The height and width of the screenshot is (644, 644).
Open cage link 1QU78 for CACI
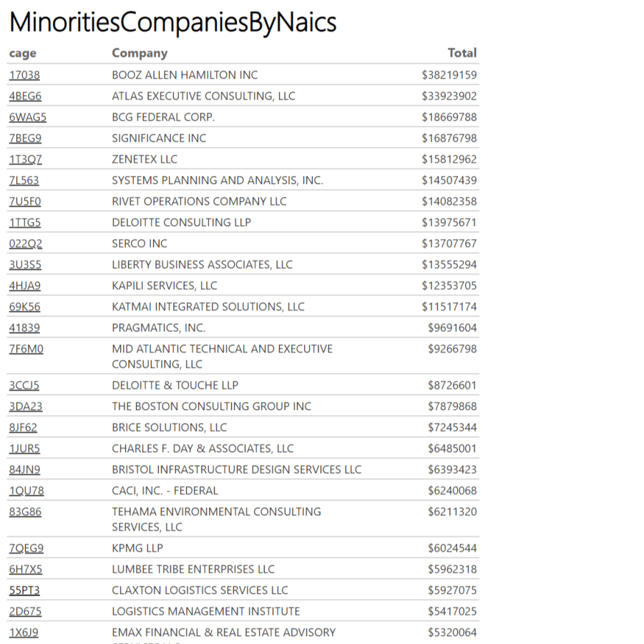(x=26, y=491)
